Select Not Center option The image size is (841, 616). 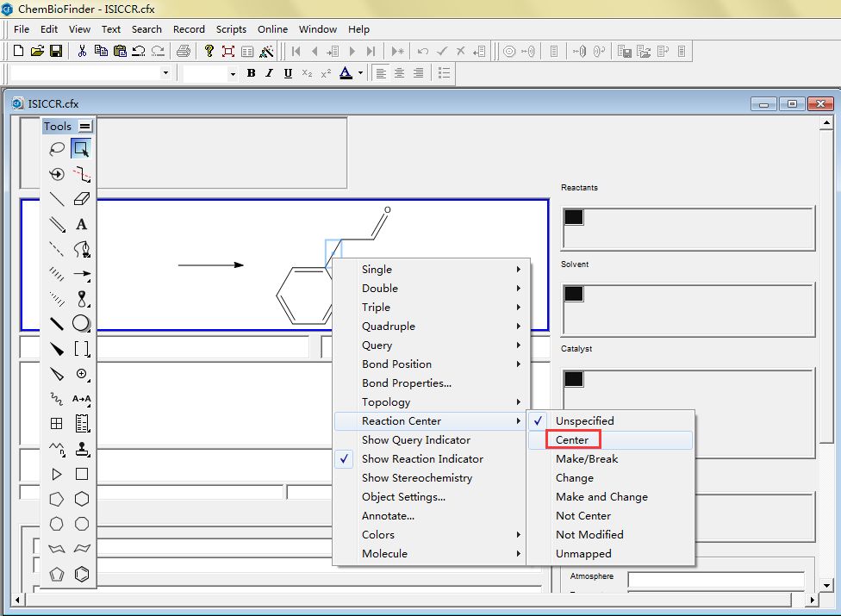611,516
